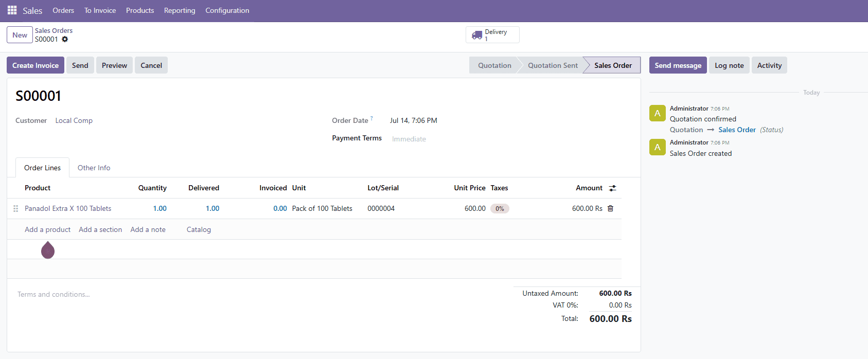Viewport: 868px width, 359px height.
Task: Open the To Invoice menu
Action: point(100,10)
